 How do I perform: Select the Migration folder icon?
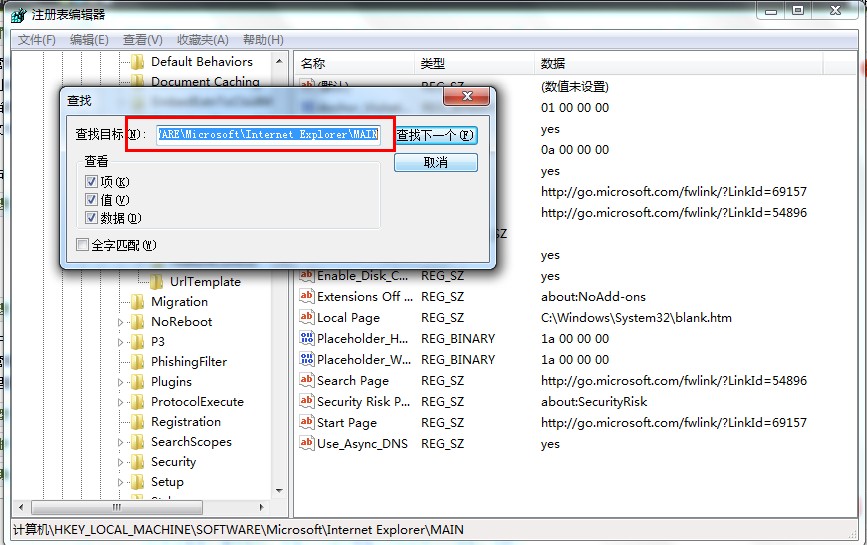tap(137, 302)
